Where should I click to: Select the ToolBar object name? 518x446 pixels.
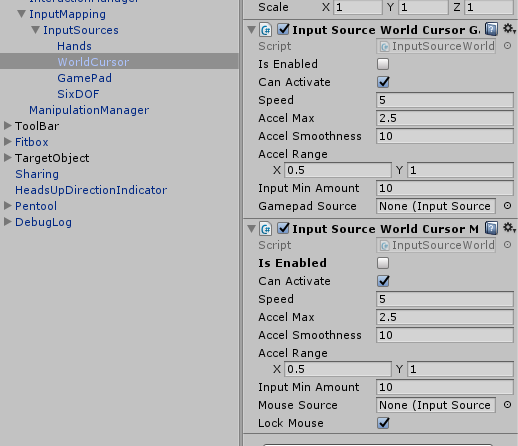coord(37,126)
